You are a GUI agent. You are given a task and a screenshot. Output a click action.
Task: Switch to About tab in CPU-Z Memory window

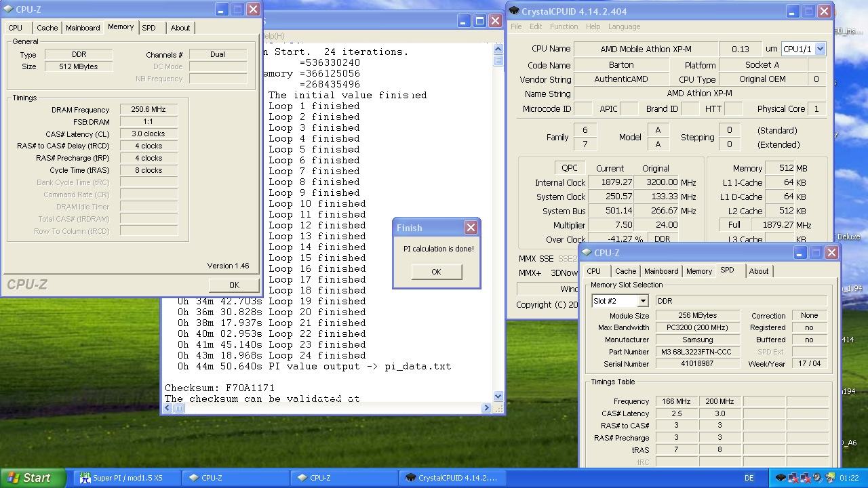[180, 28]
